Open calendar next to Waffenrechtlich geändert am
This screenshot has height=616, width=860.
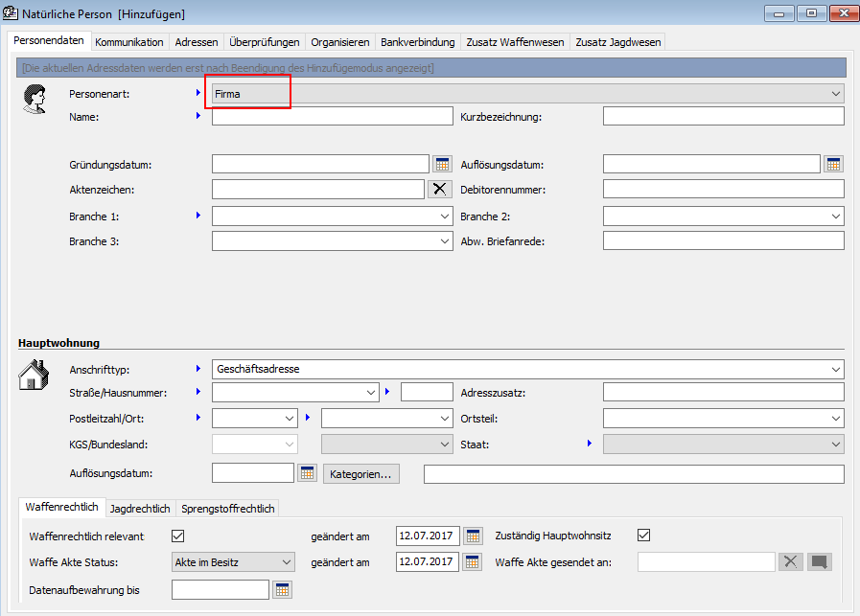(x=474, y=536)
